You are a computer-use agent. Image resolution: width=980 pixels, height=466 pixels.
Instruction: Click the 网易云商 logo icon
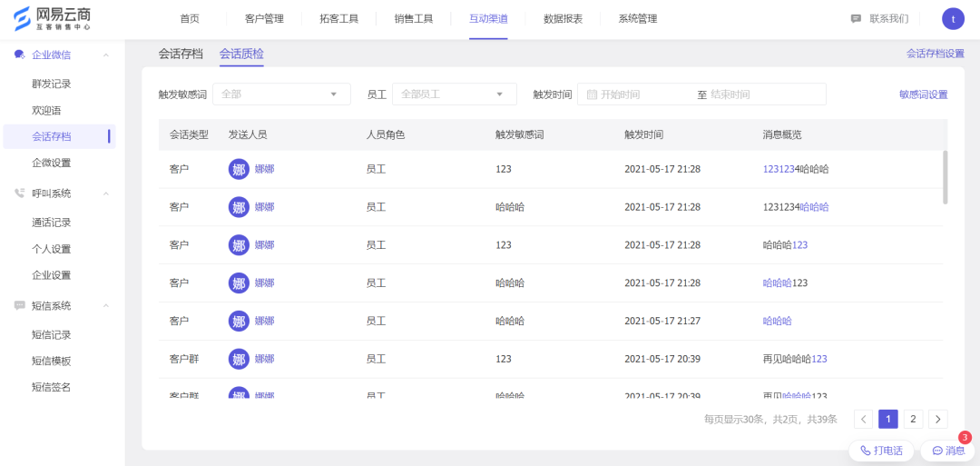click(20, 18)
